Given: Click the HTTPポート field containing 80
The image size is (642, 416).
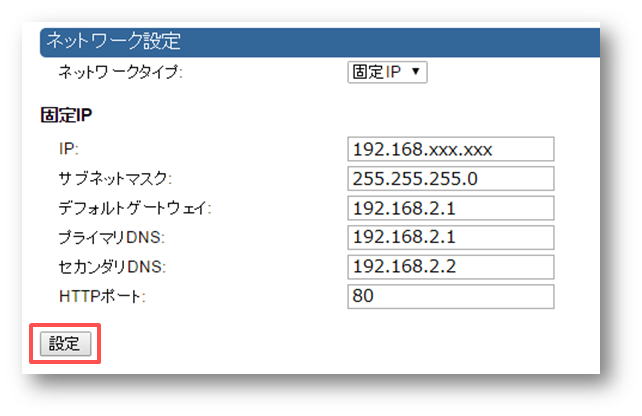Looking at the screenshot, I should point(451,296).
